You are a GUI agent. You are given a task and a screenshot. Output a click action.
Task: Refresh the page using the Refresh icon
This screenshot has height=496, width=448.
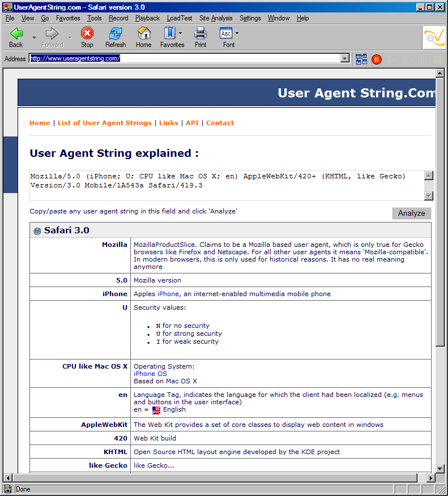[116, 33]
